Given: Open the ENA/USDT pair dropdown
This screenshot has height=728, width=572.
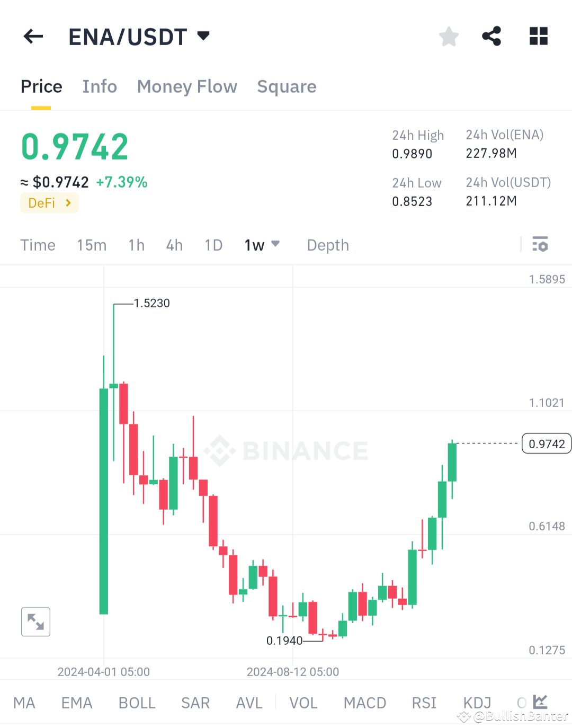Looking at the screenshot, I should [x=203, y=36].
